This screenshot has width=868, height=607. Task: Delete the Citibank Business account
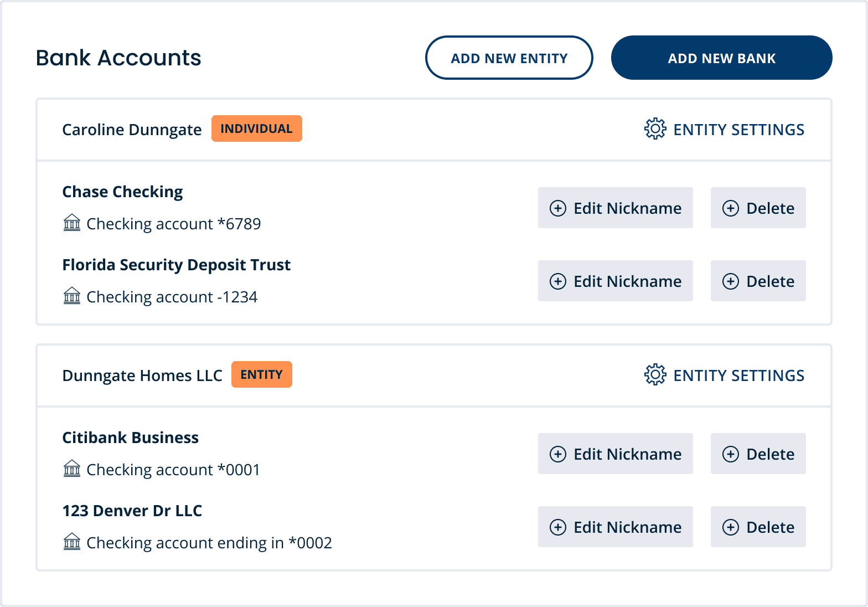(x=758, y=454)
